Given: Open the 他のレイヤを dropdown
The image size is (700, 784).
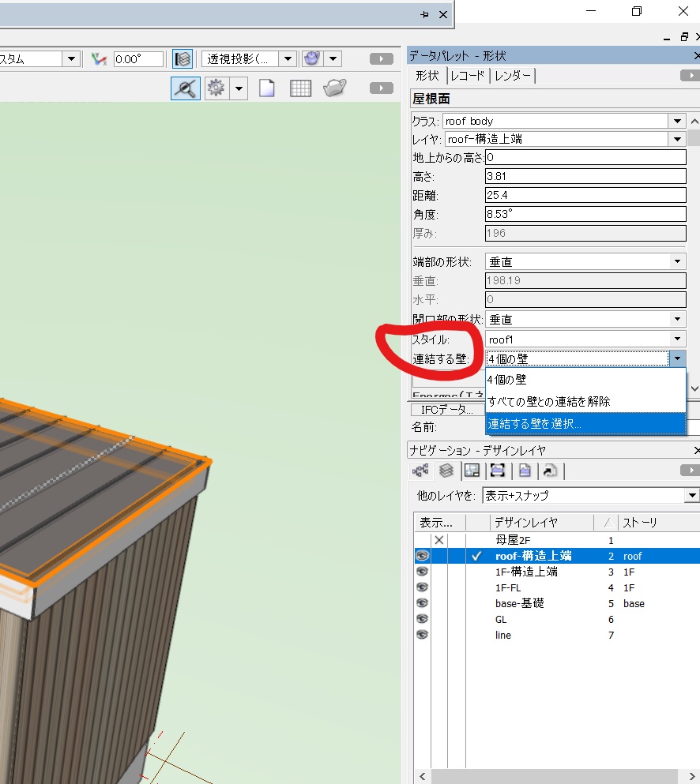Looking at the screenshot, I should click(692, 496).
